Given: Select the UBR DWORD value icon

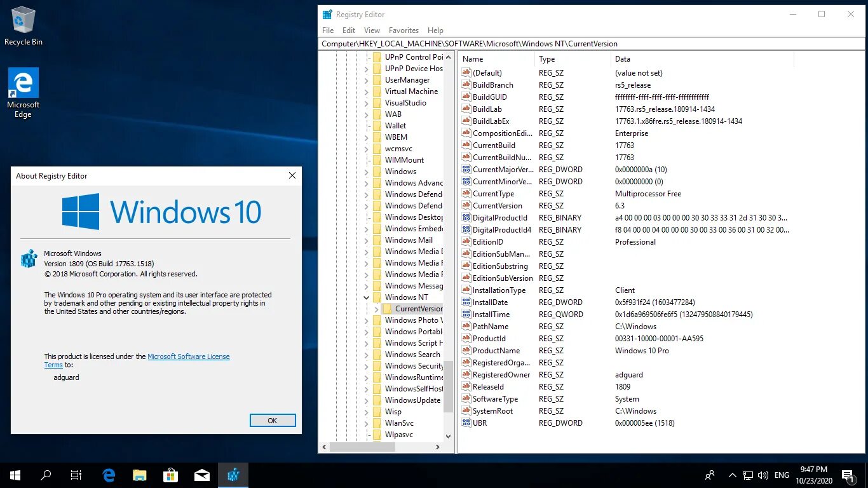Looking at the screenshot, I should click(466, 423).
